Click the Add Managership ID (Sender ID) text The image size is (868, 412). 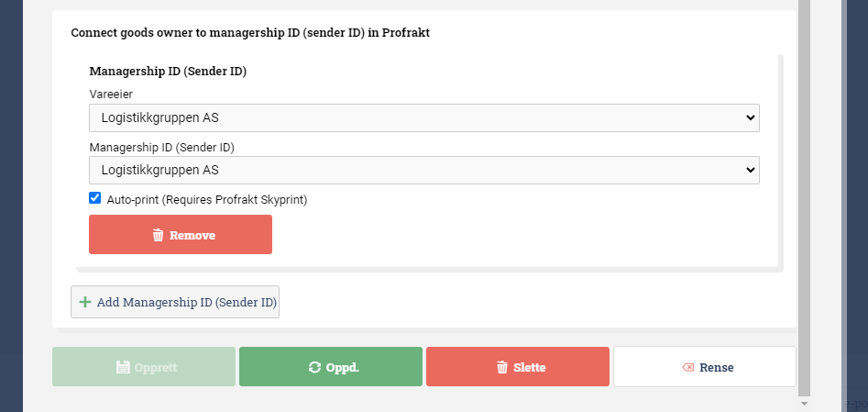tap(187, 302)
